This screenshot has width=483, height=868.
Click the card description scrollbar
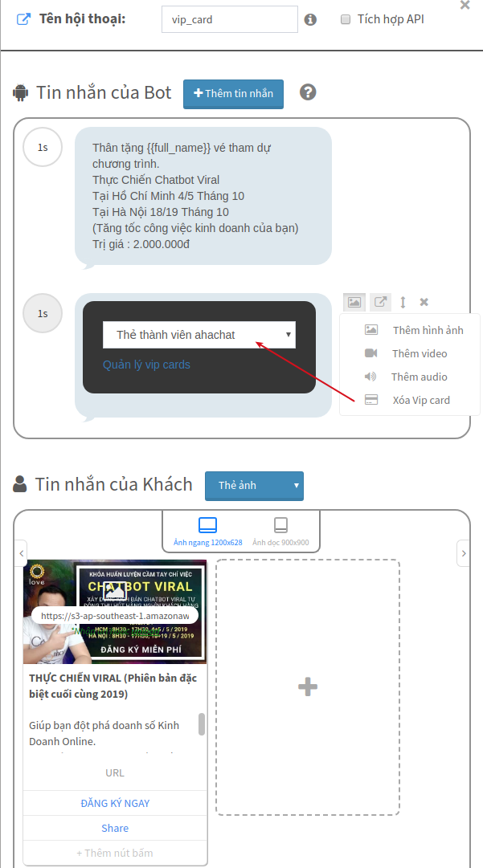coord(202,724)
